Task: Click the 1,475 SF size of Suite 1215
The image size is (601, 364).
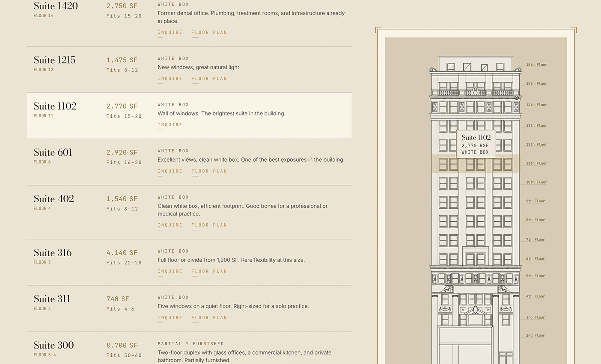Action: coord(122,60)
